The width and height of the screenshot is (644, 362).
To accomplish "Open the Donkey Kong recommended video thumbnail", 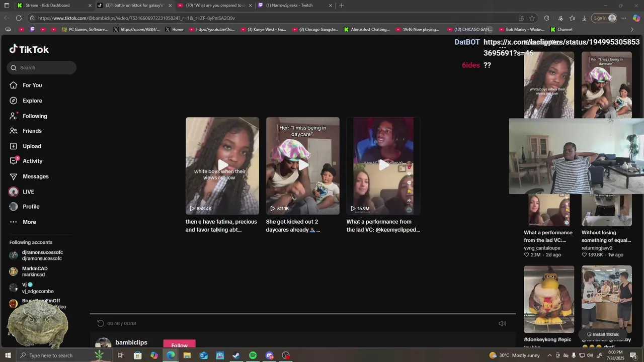I will (549, 299).
